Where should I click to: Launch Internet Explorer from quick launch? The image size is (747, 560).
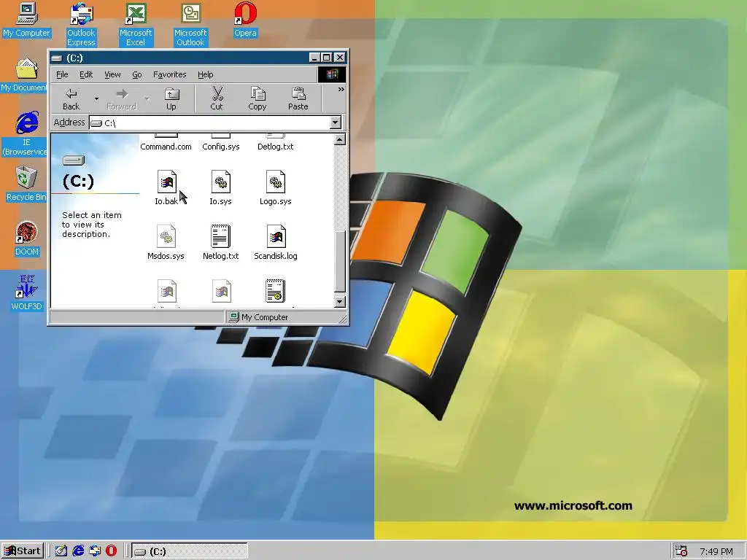click(x=78, y=551)
